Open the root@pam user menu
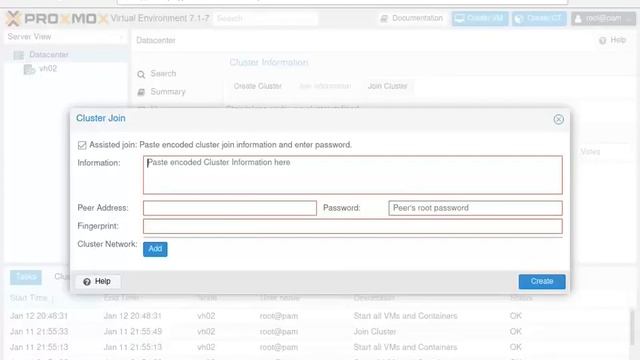640x360 pixels. 603,18
